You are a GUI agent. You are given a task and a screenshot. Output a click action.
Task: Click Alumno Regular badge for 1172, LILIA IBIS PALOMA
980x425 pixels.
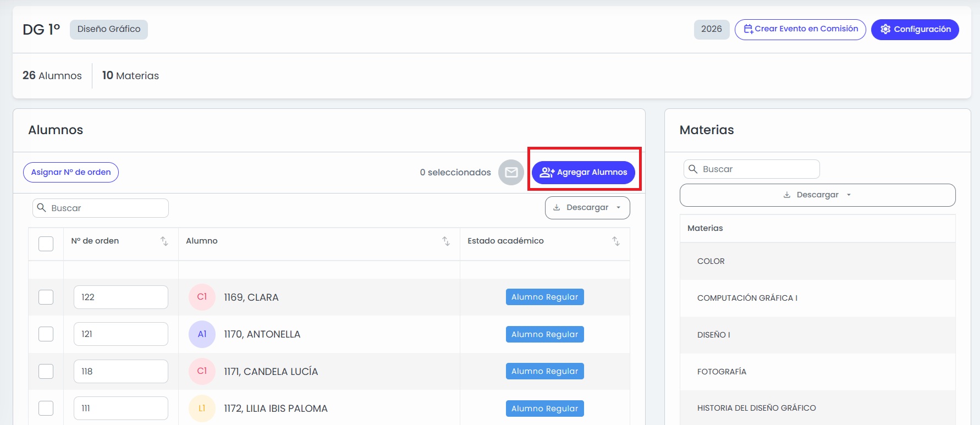pos(545,409)
